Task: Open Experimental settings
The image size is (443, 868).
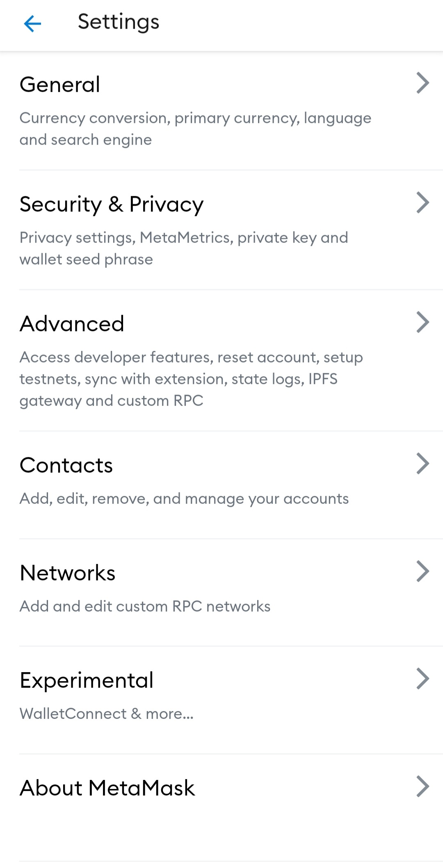Action: pos(87,680)
